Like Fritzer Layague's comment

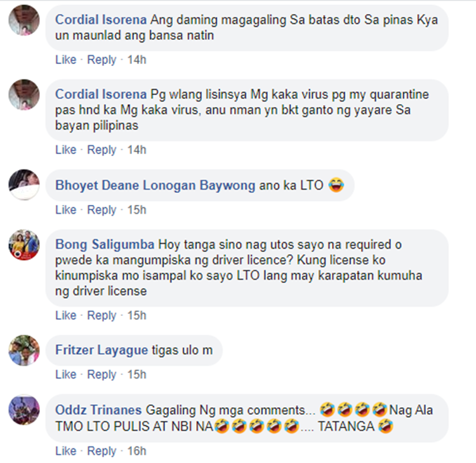coord(65,374)
